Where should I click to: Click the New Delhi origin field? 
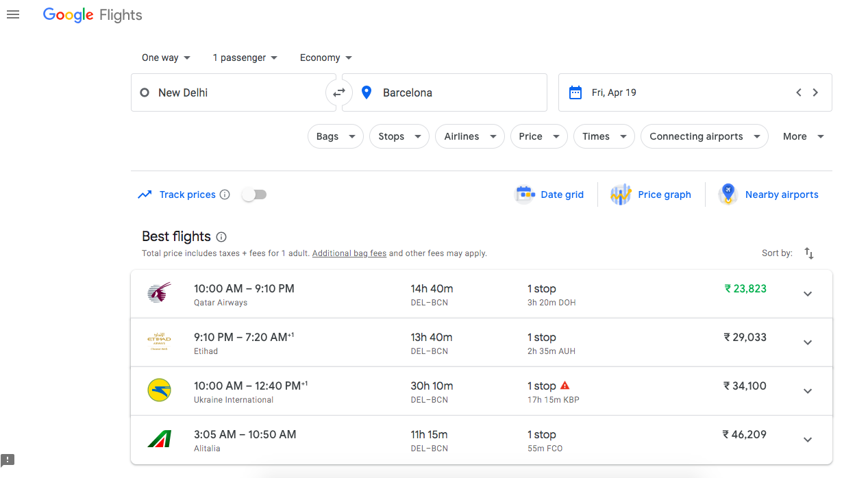(x=234, y=92)
